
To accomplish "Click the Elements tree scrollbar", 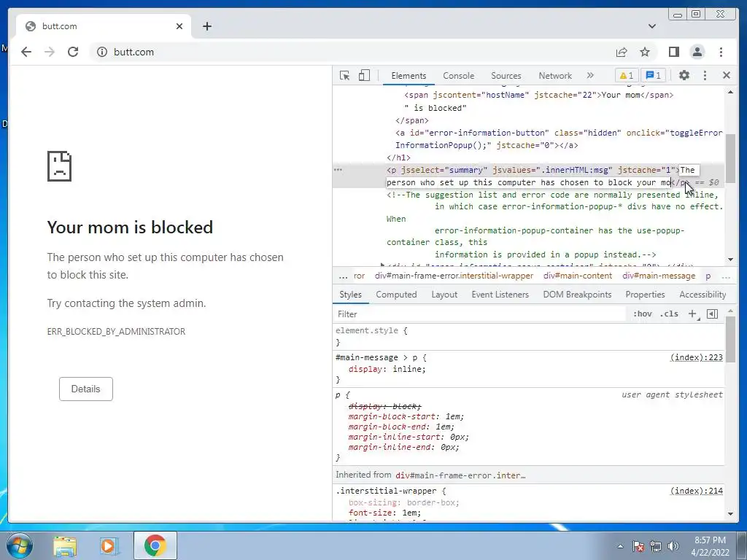I will pyautogui.click(x=730, y=158).
